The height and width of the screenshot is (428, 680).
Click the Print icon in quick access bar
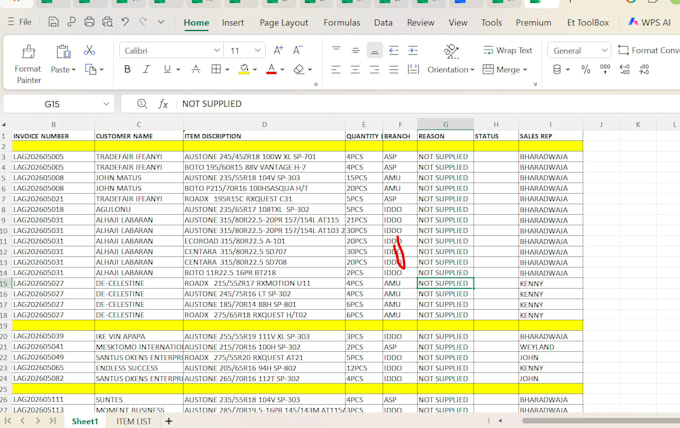coord(89,22)
